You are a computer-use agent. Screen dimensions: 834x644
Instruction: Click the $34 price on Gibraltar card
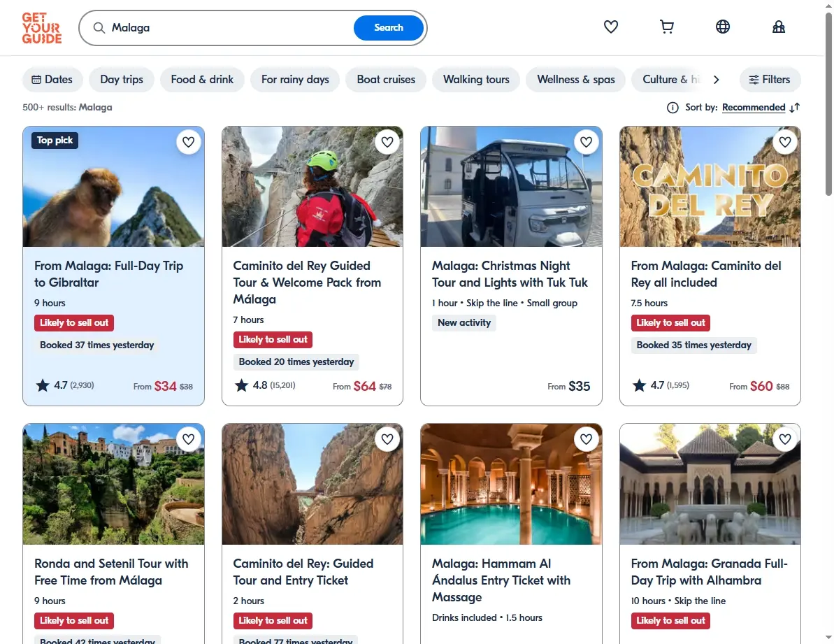[165, 386]
